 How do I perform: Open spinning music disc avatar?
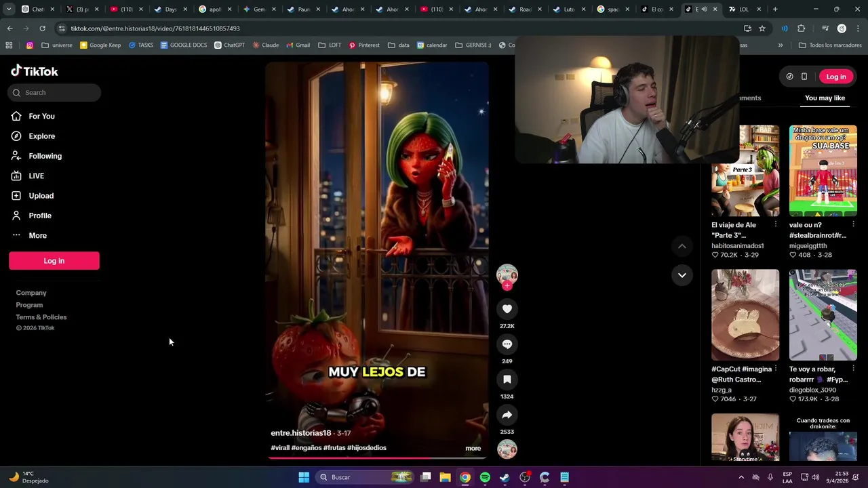(x=507, y=449)
